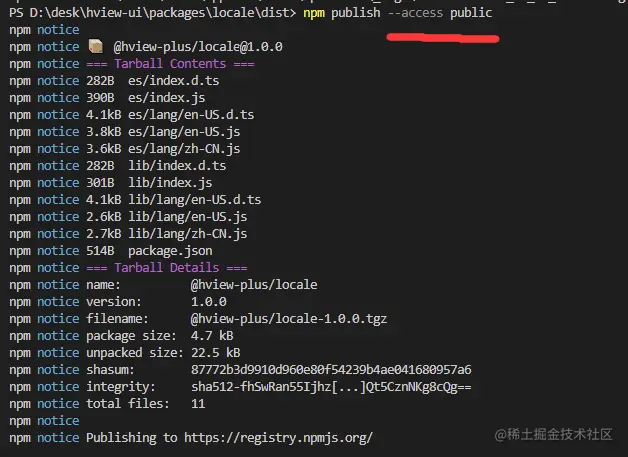Click the 'es/lang/en-US.js' file entry
Image resolution: width=628 pixels, height=457 pixels.
click(184, 132)
